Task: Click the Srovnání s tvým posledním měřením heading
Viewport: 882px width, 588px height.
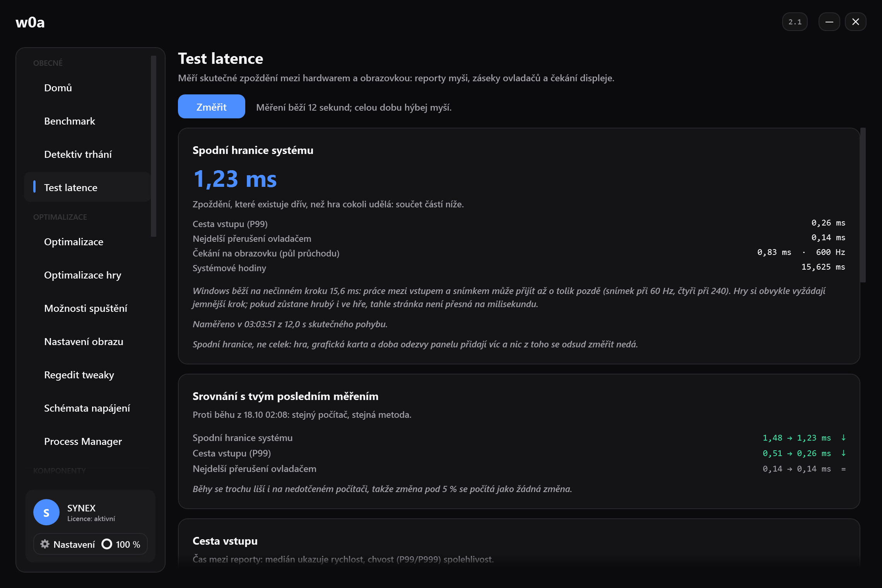Action: (285, 396)
